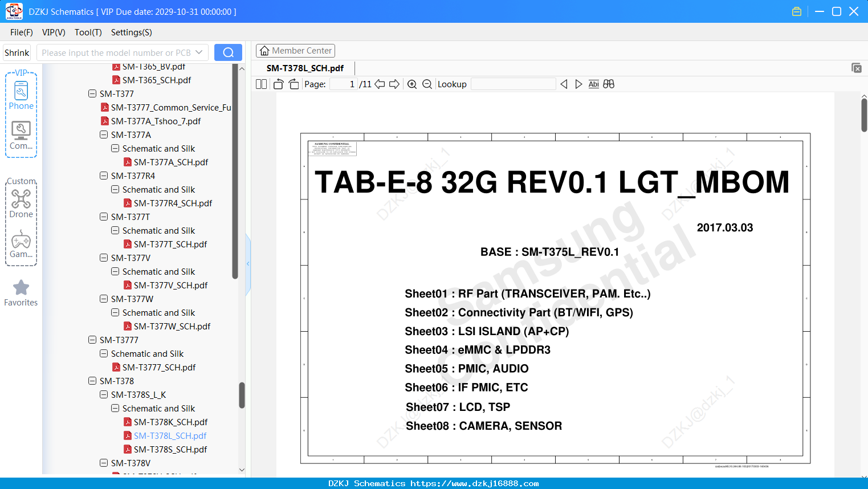
Task: Collapse Schematic and Silk under SM-T3777
Action: pos(104,353)
